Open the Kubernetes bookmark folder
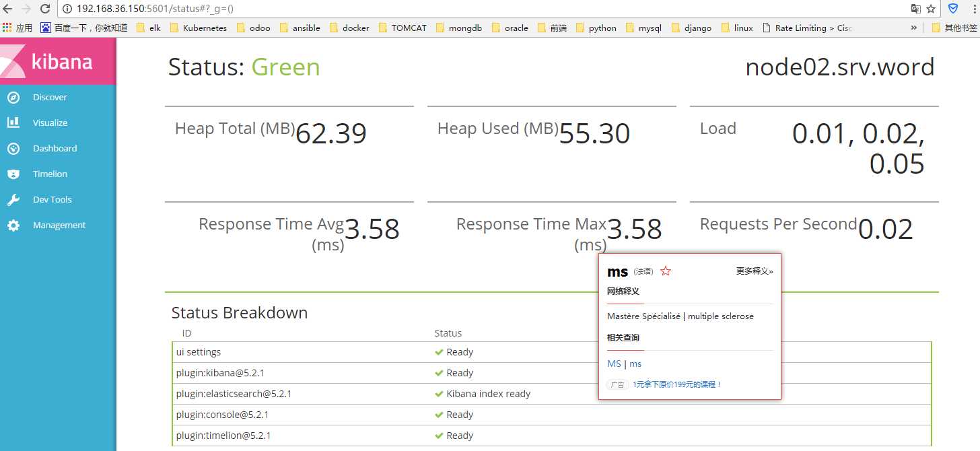Screen dimensions: 980x451 (198, 28)
